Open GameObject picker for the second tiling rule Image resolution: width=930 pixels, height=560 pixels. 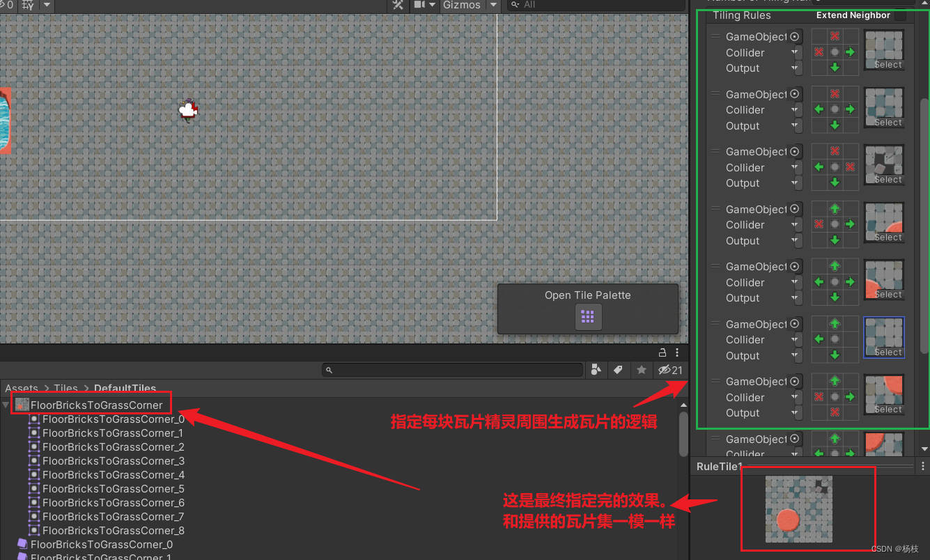pyautogui.click(x=796, y=94)
